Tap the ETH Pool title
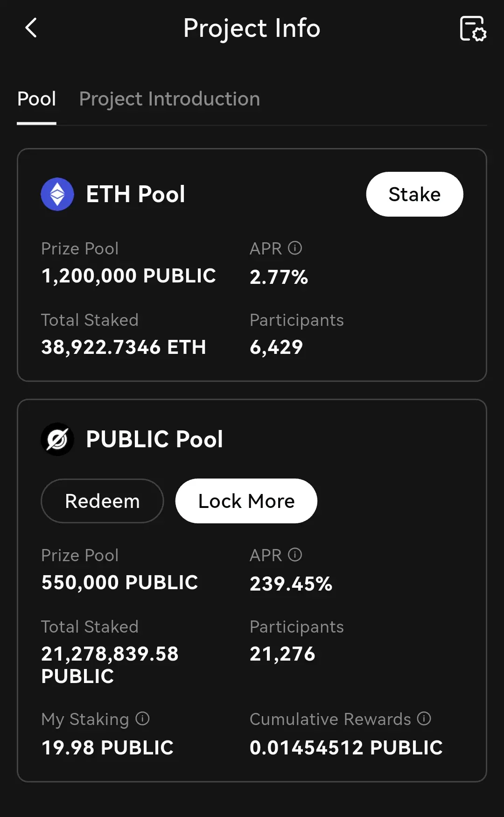504x817 pixels. coord(135,194)
